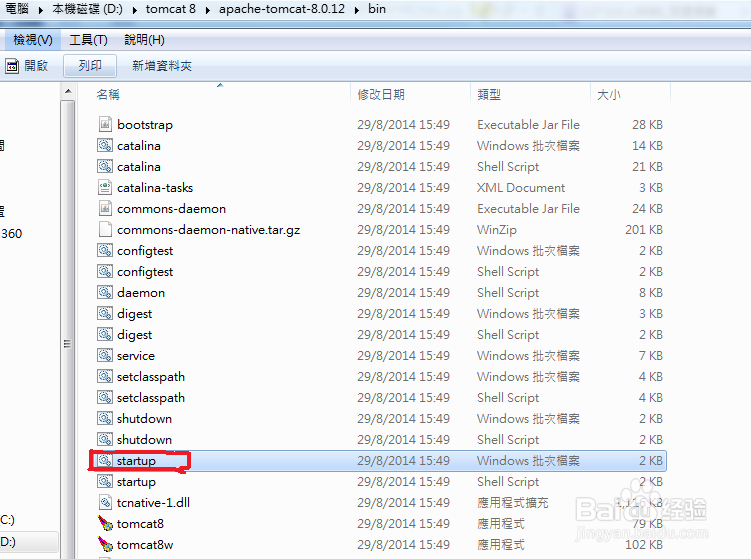
Task: Select the startup Shell Script icon
Action: pos(105,481)
